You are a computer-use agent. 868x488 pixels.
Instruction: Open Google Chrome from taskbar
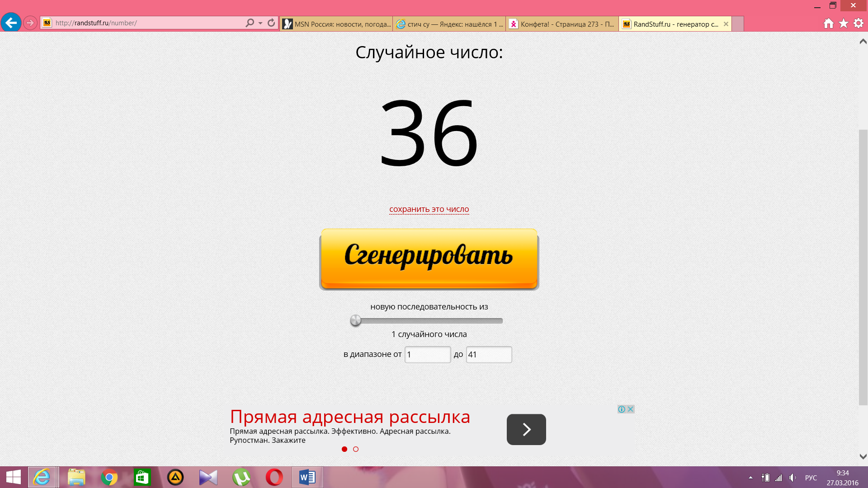[109, 477]
